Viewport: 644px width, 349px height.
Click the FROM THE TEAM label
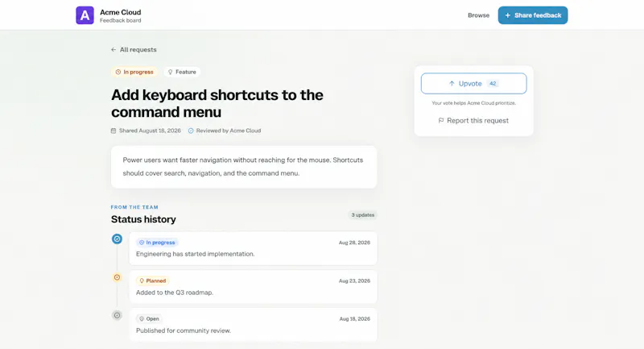pos(134,207)
